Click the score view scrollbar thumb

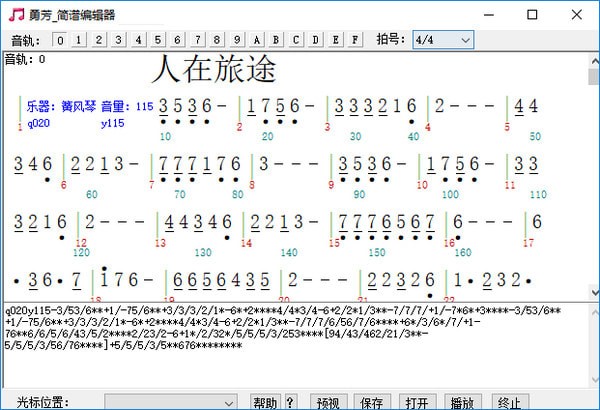click(x=593, y=76)
